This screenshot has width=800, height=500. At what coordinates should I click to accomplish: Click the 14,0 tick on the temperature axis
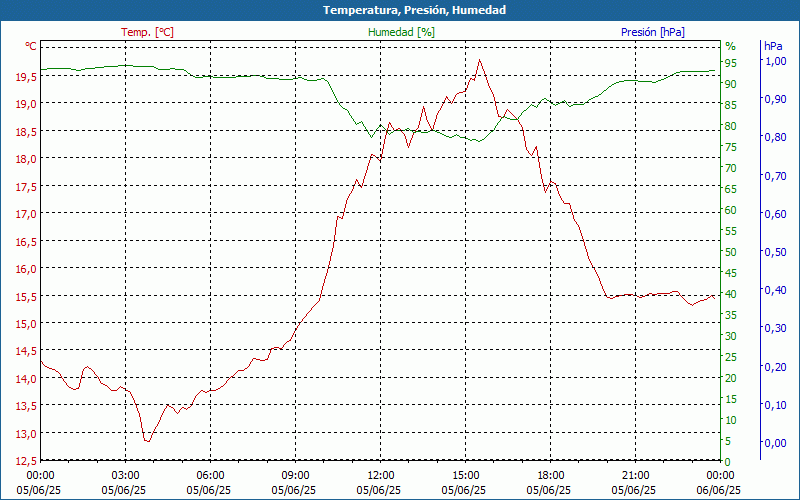click(26, 380)
